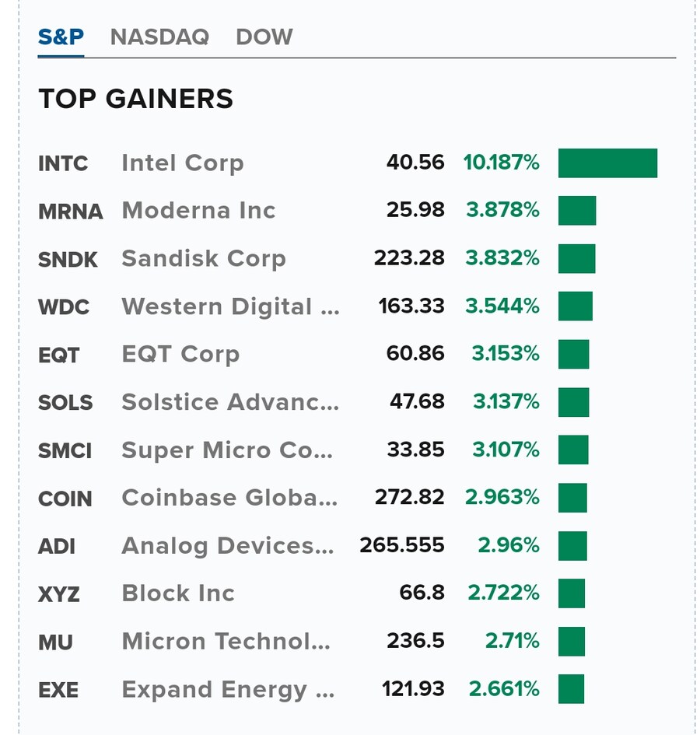Click the Coinbase Global company name

[229, 498]
